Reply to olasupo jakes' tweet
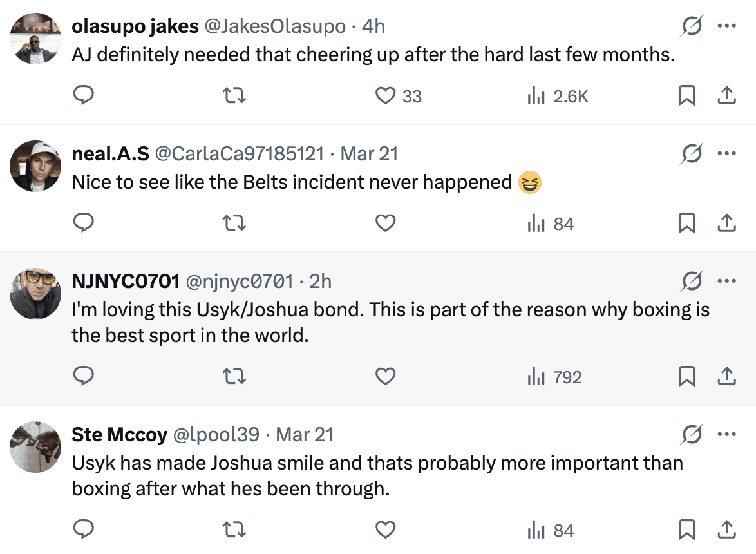The image size is (756, 554). (84, 96)
